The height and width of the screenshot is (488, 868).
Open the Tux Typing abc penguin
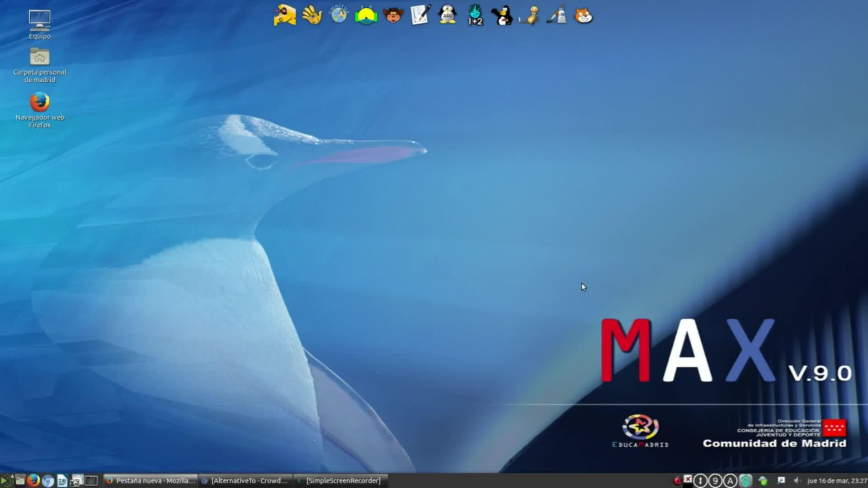pyautogui.click(x=448, y=16)
